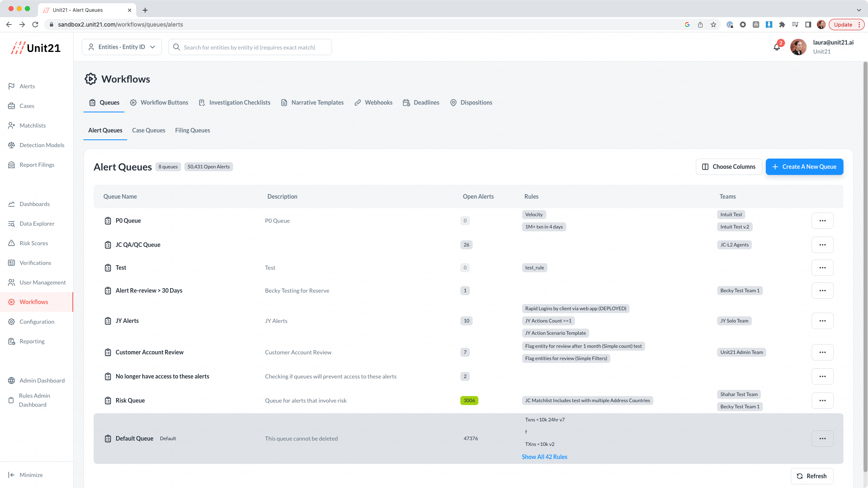Image resolution: width=868 pixels, height=488 pixels.
Task: Click the green 3006 open alerts badge
Action: coord(469,401)
